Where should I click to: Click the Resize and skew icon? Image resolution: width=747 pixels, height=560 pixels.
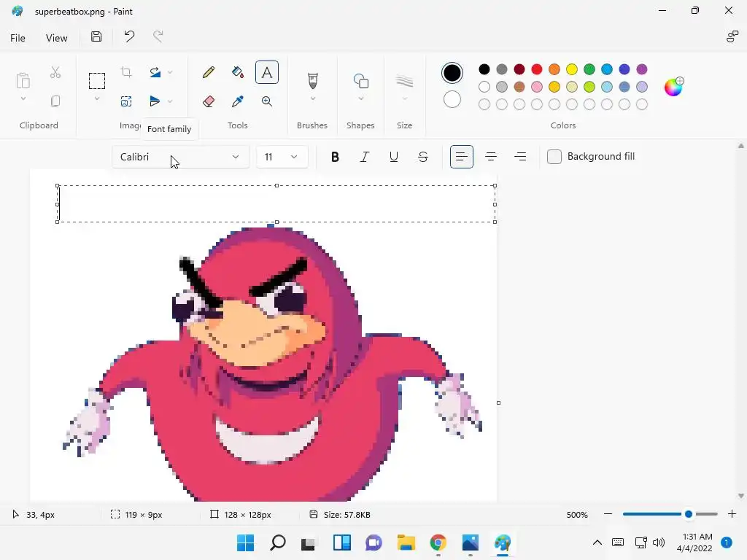[x=126, y=101]
